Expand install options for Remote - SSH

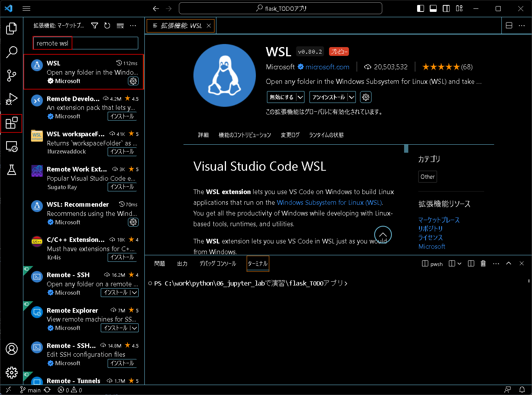click(134, 292)
